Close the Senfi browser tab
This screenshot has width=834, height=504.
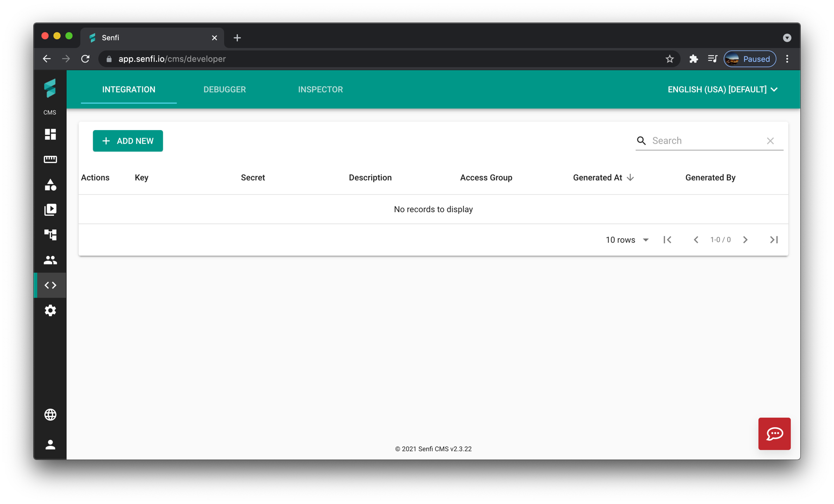[214, 38]
